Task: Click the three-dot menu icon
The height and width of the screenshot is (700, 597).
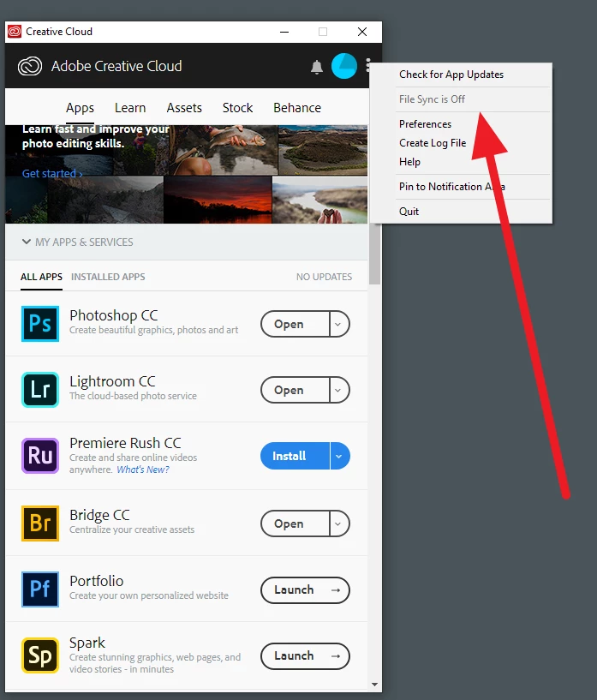Action: pos(367,65)
